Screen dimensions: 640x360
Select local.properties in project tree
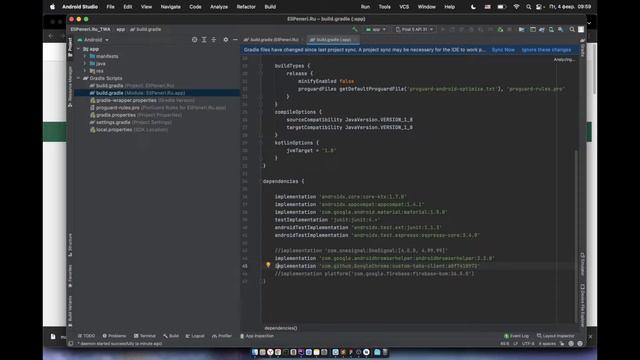tap(129, 130)
